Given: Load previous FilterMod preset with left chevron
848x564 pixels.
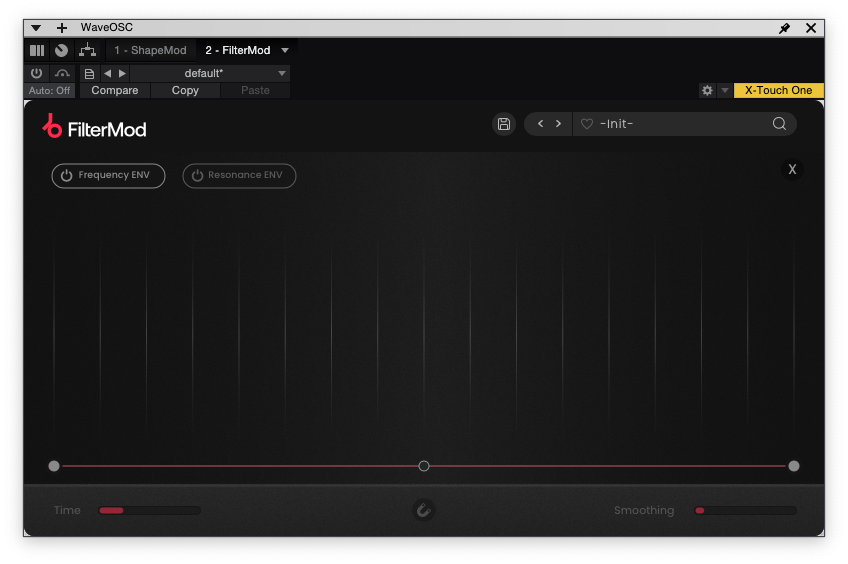Looking at the screenshot, I should pos(540,124).
